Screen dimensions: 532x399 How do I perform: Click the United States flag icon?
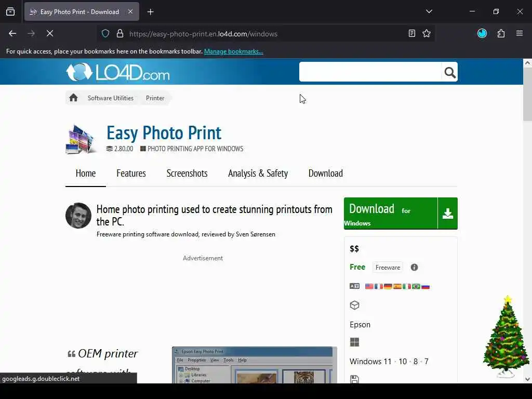pos(369,286)
